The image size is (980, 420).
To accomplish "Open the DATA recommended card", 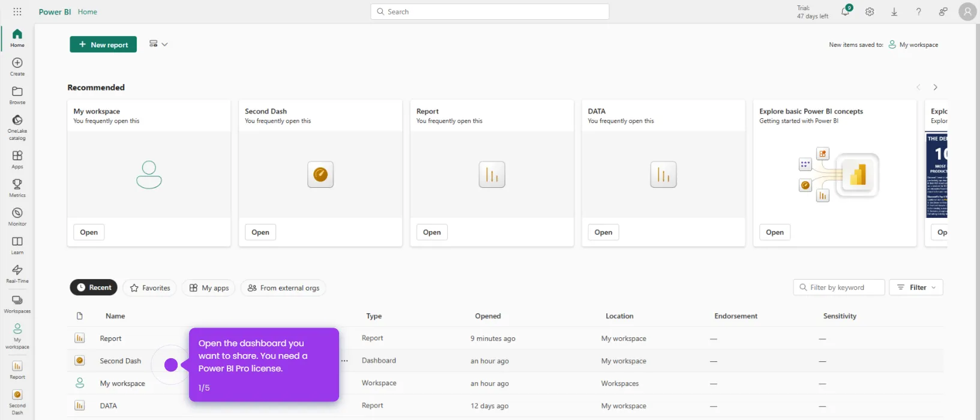I will (604, 232).
